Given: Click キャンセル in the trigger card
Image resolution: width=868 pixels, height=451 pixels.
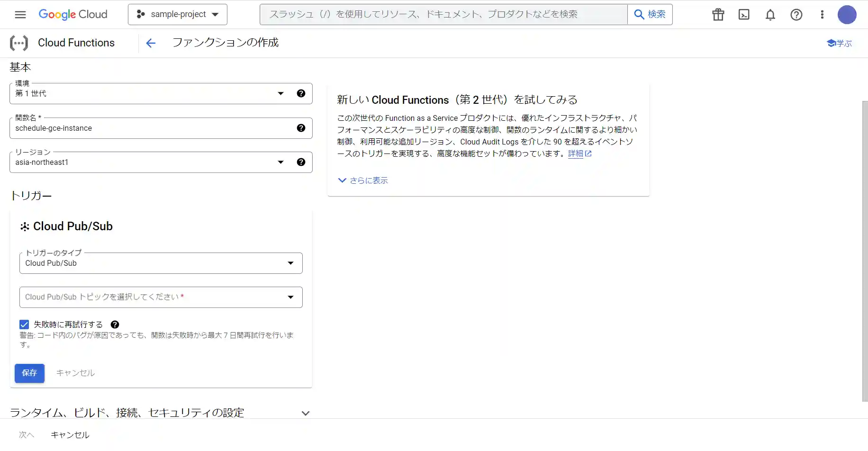Looking at the screenshot, I should pyautogui.click(x=75, y=373).
